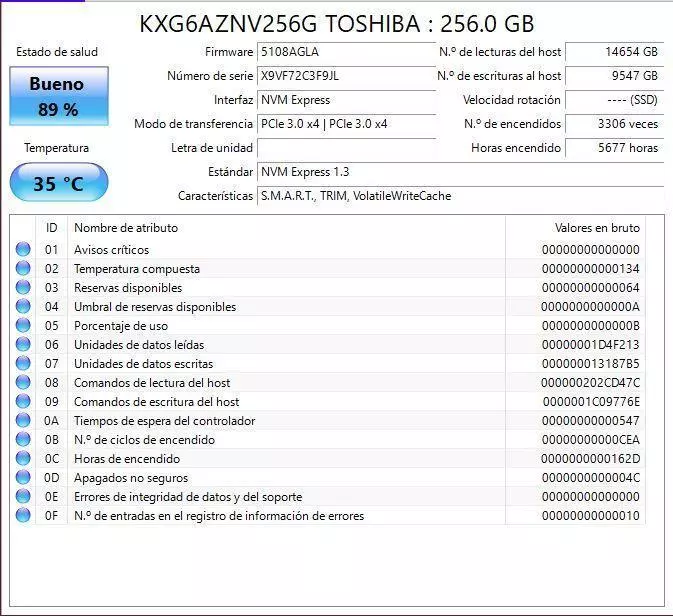Click the status orb for Comandos de escritura del host

(x=23, y=401)
